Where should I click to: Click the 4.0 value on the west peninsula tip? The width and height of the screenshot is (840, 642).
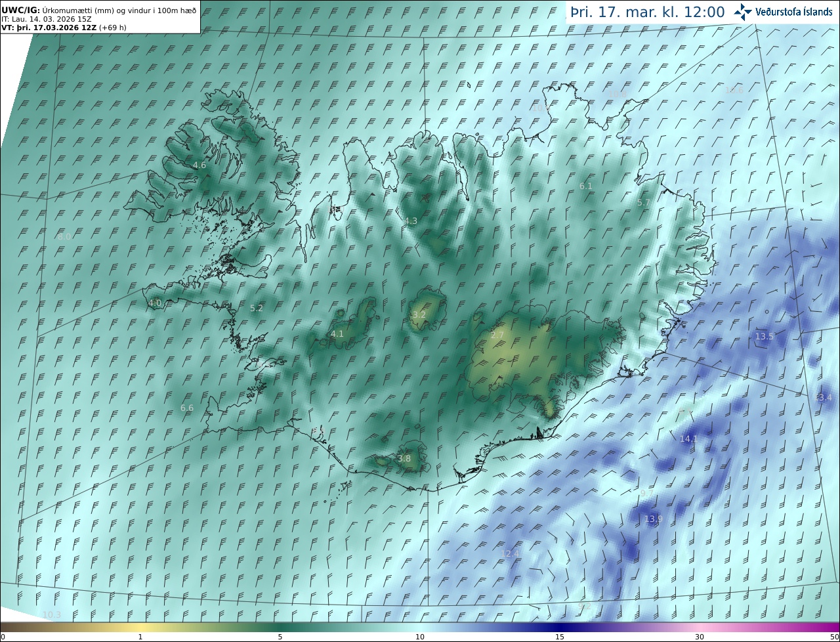155,303
